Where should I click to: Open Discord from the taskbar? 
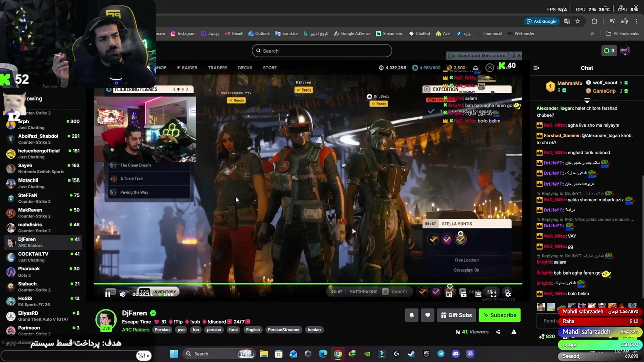(456, 354)
